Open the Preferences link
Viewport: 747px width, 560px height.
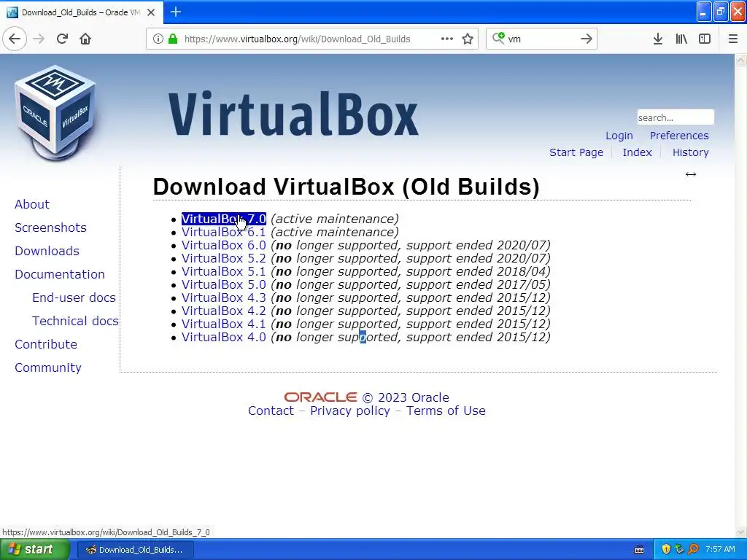679,136
